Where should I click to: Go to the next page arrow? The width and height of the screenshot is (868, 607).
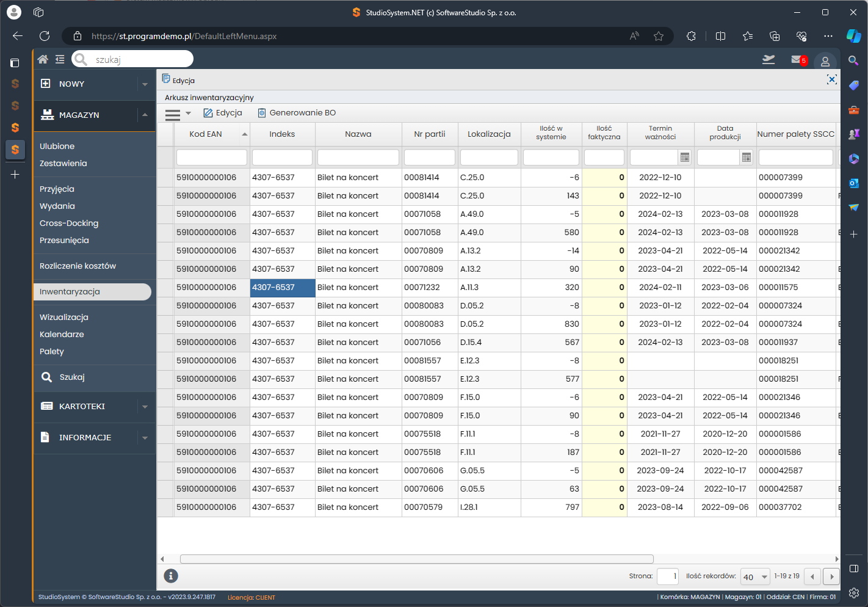point(831,576)
